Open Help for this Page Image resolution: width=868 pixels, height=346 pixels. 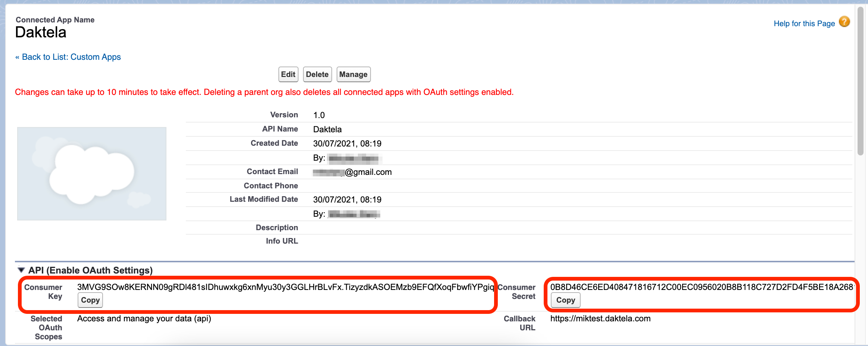(x=805, y=23)
